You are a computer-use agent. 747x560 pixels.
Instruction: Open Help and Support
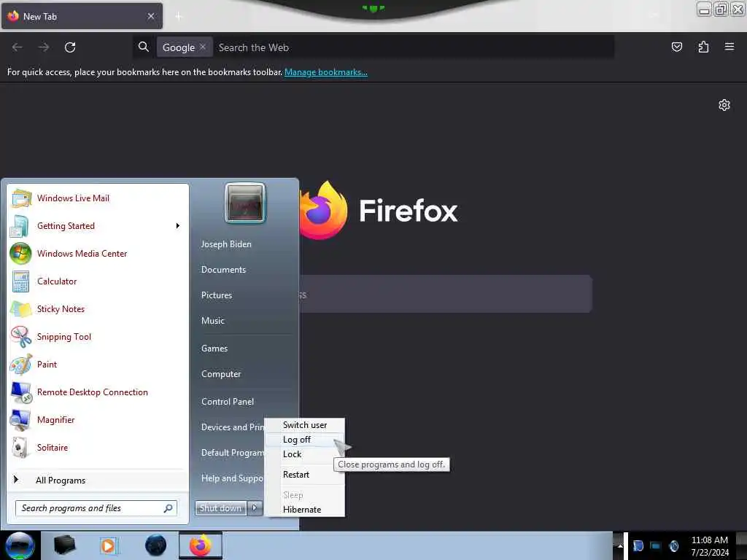point(231,478)
